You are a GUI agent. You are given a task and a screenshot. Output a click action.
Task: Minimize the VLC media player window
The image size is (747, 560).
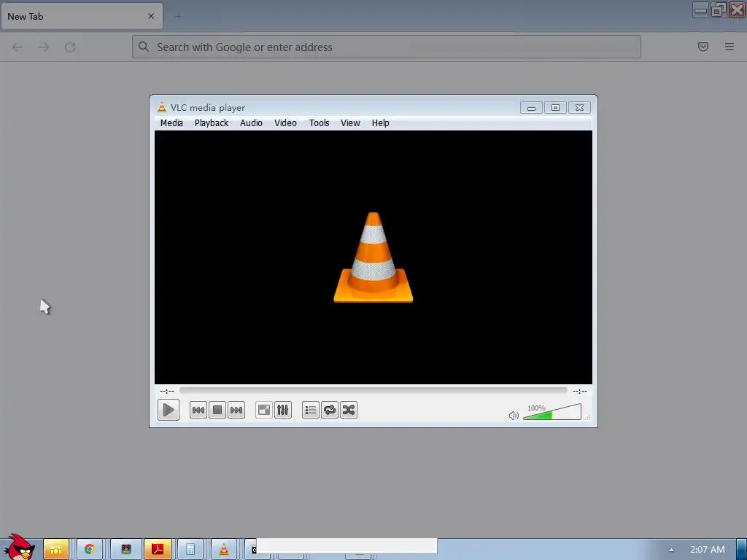tap(531, 108)
